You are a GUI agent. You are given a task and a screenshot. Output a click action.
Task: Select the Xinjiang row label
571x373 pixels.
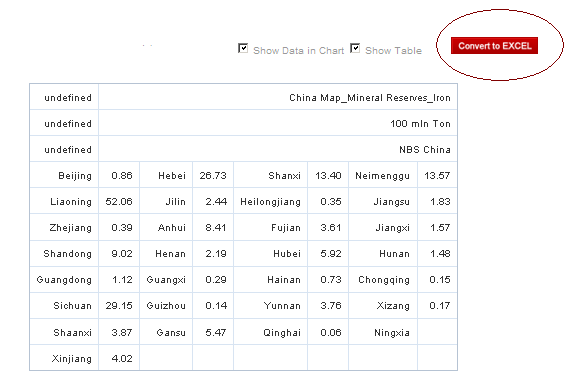tap(64, 358)
